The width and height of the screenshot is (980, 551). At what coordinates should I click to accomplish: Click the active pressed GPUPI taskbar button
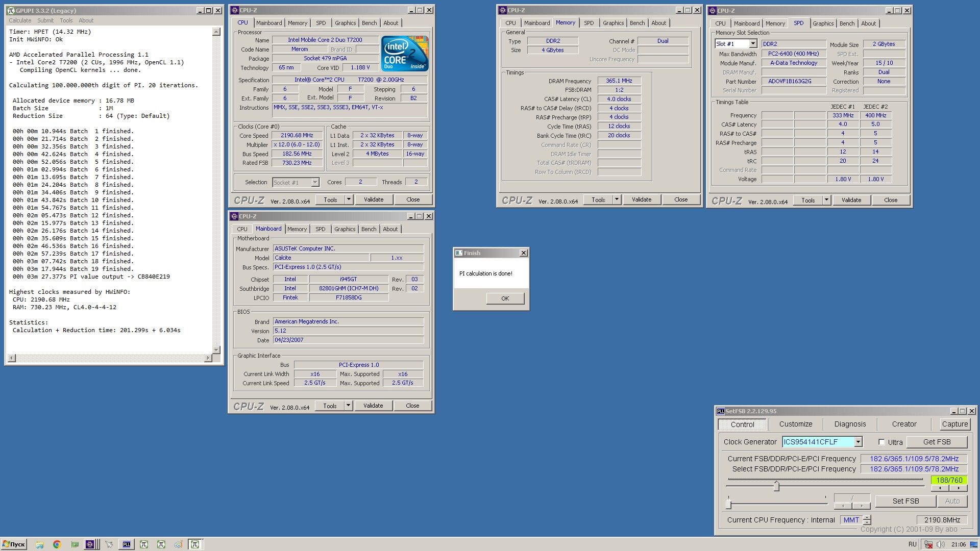coord(195,544)
